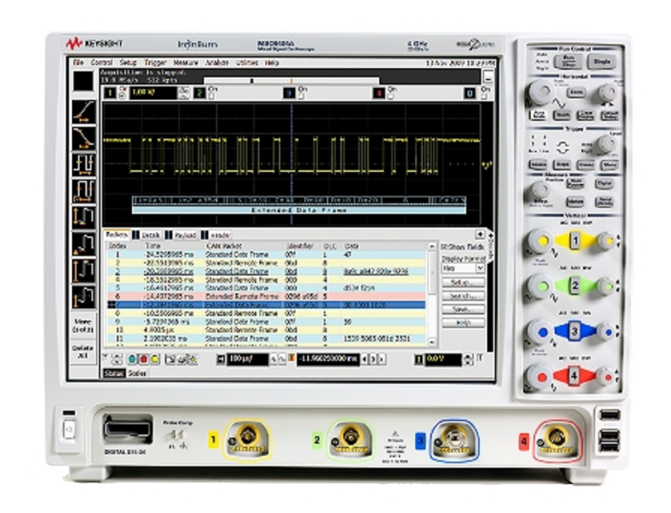
Task: Toggle channel 4 On checkbox
Action: tap(391, 96)
